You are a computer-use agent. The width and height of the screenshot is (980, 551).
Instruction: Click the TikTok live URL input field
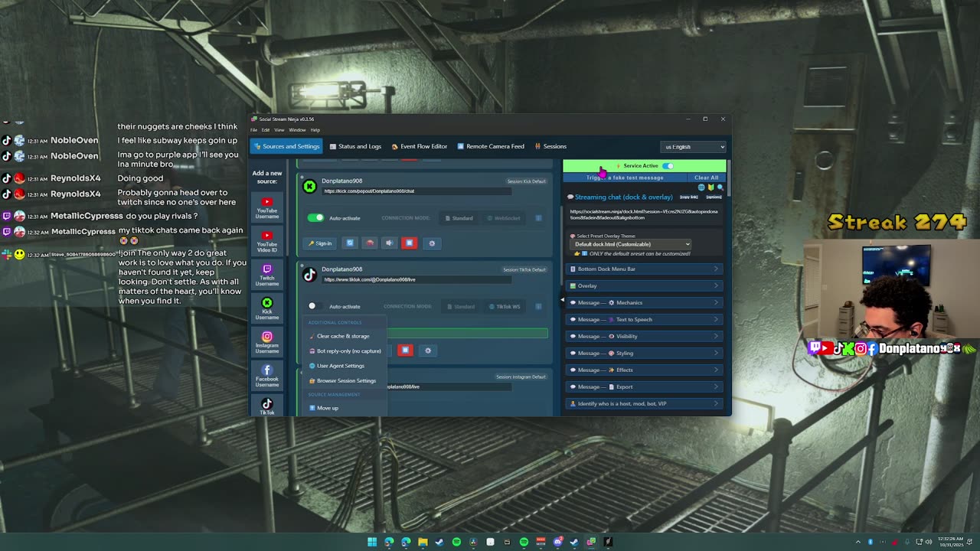(x=417, y=279)
